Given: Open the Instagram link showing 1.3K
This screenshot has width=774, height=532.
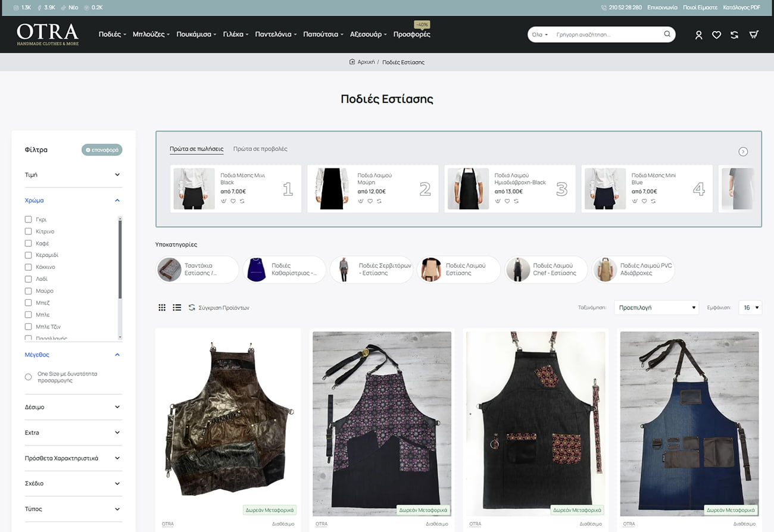Looking at the screenshot, I should [x=21, y=7].
